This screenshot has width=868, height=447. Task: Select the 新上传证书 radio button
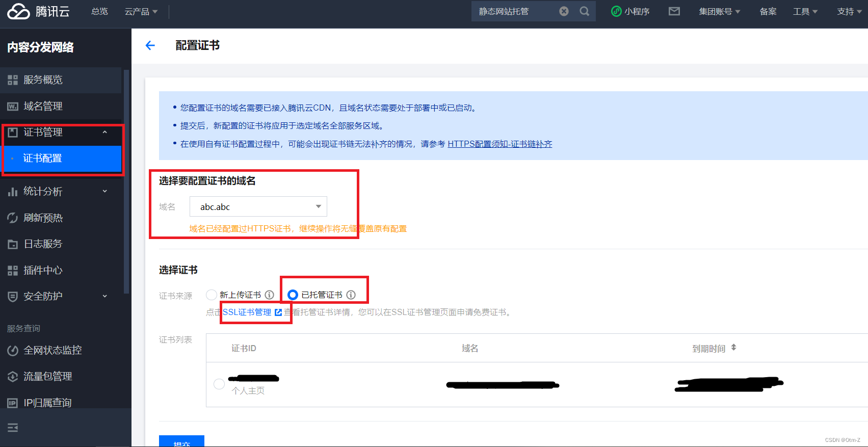coord(212,295)
